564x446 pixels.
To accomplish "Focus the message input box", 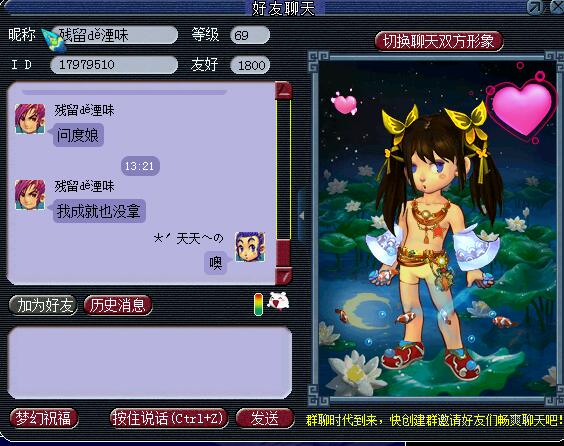I will point(150,363).
